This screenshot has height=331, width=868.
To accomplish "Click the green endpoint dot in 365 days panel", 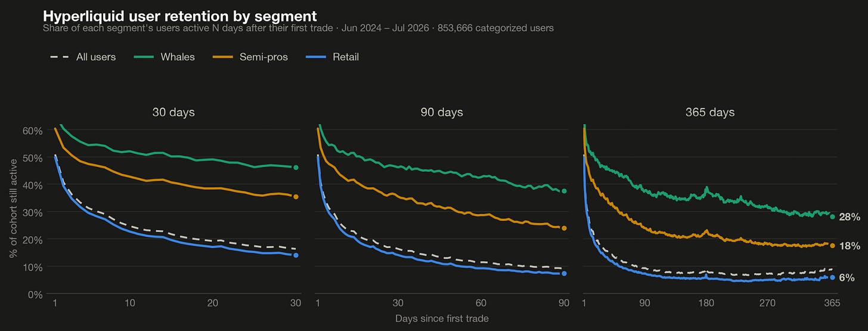I will pyautogui.click(x=832, y=216).
